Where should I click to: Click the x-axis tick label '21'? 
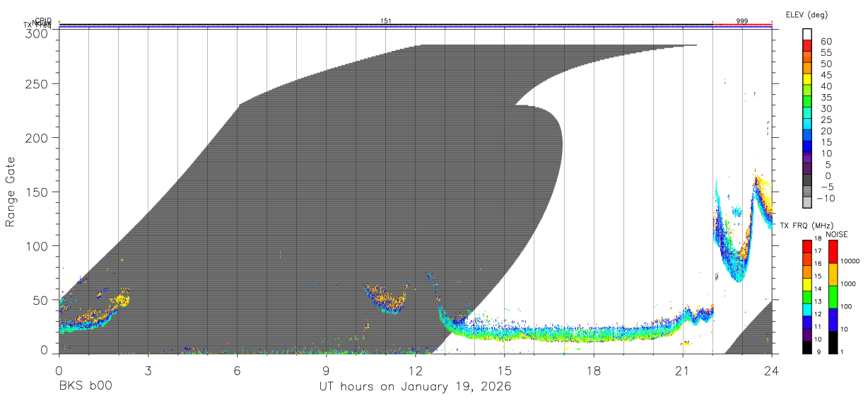coord(682,370)
